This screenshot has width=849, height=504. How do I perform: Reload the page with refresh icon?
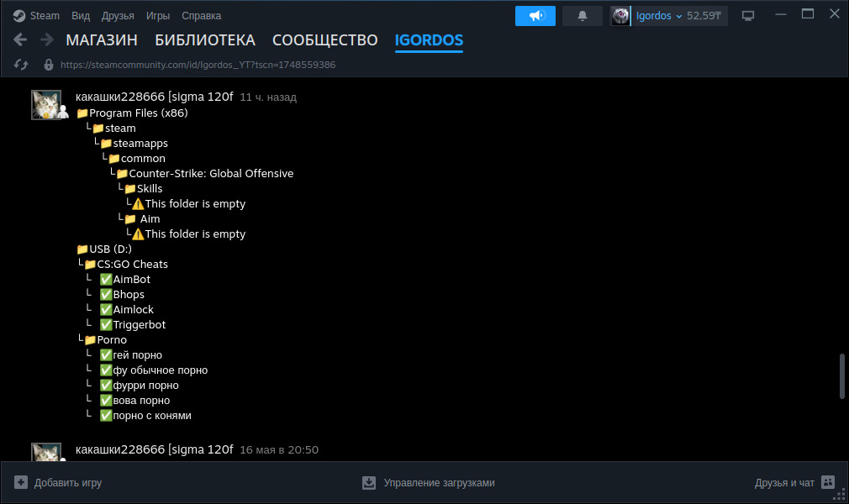21,65
